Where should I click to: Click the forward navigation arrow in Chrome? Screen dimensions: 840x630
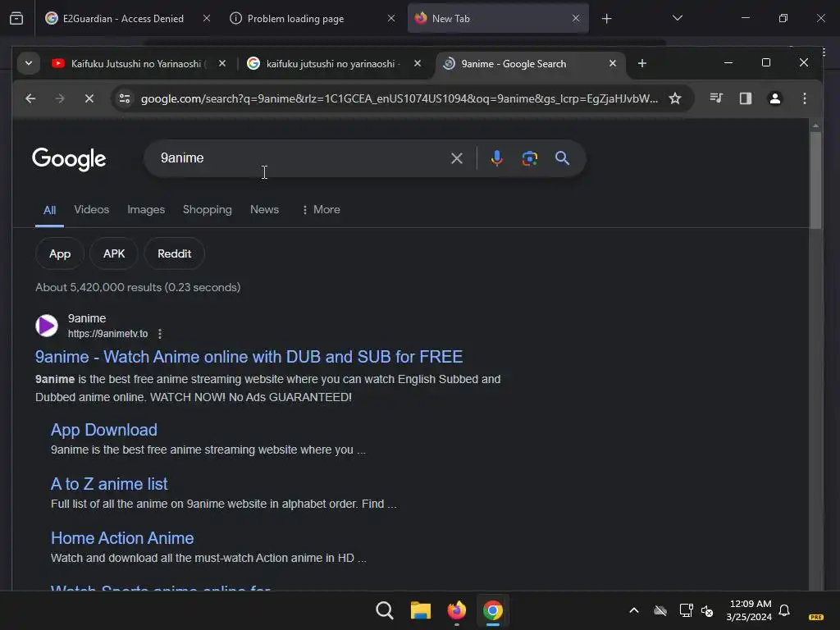59,98
